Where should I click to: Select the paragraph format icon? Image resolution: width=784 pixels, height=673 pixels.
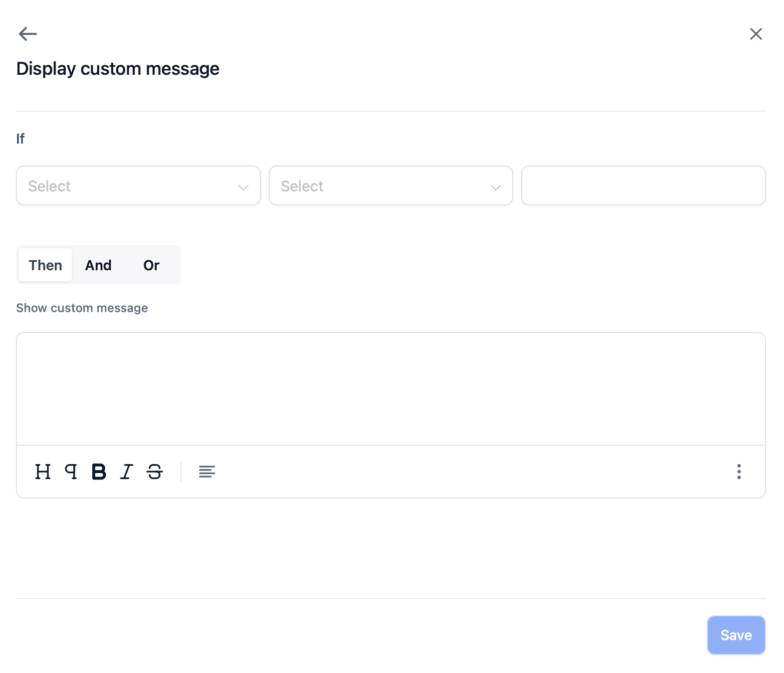(x=71, y=472)
